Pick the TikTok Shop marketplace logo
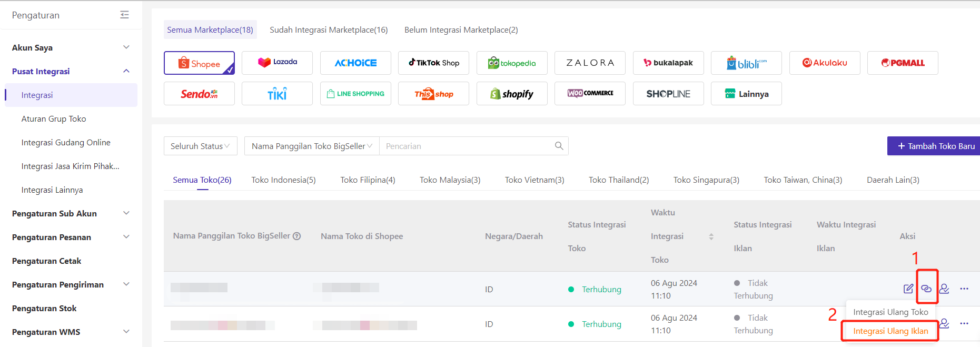 [433, 63]
